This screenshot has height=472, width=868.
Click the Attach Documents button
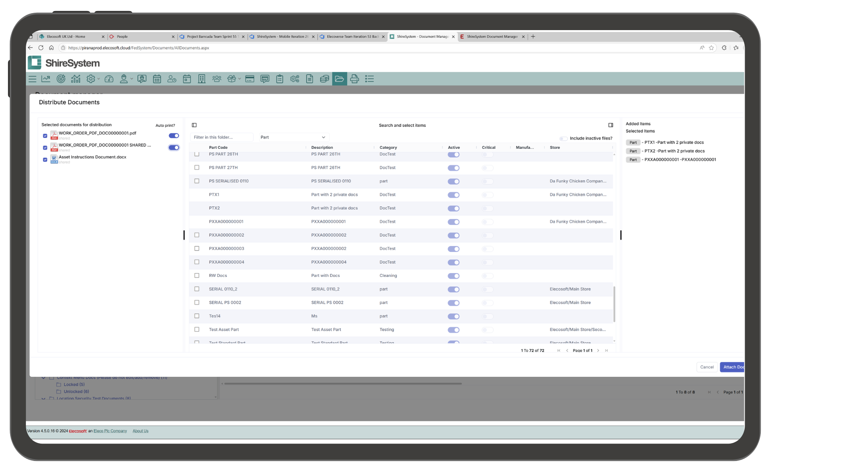pos(733,367)
